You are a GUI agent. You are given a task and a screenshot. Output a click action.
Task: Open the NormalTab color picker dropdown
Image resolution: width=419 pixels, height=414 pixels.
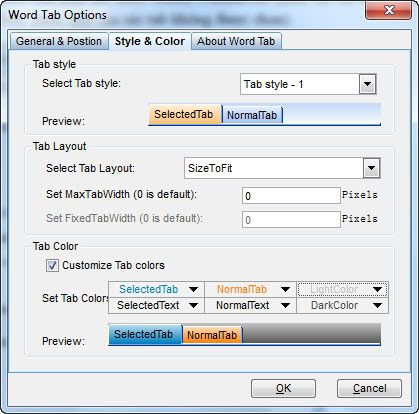point(250,289)
